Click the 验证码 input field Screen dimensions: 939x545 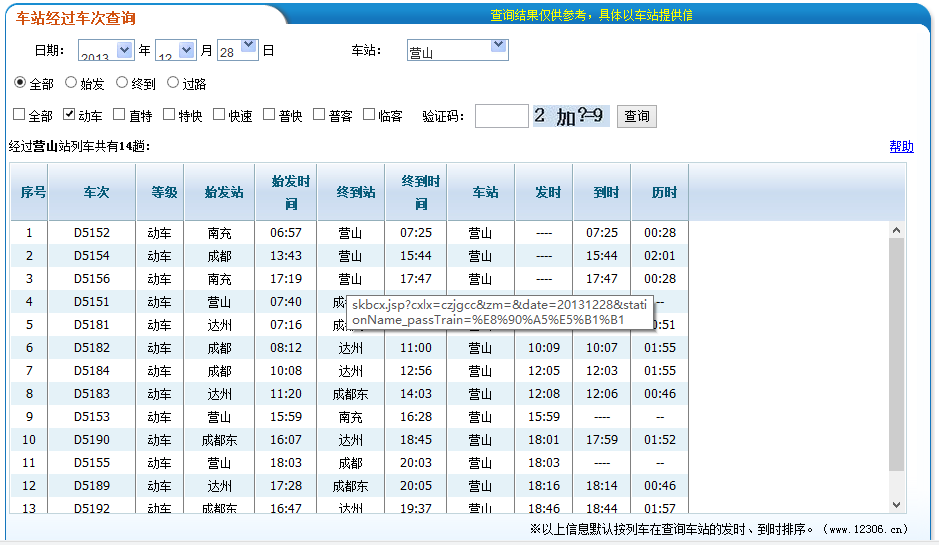[x=501, y=116]
